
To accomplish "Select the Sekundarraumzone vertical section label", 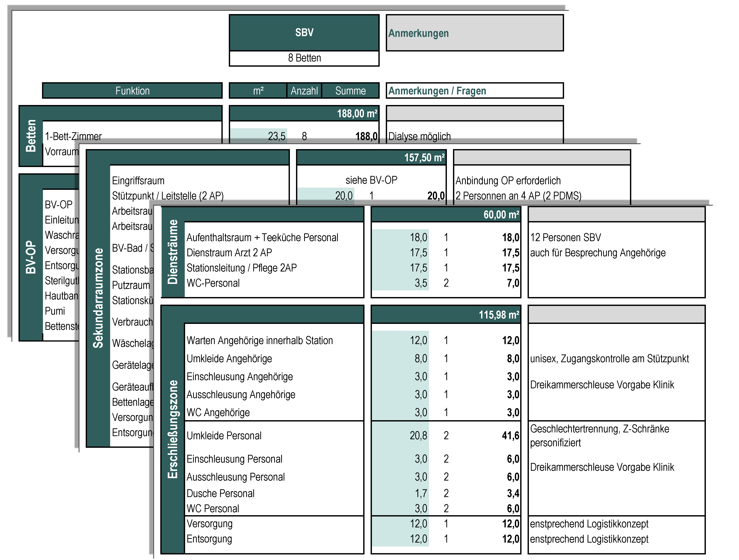I will pyautogui.click(x=98, y=298).
